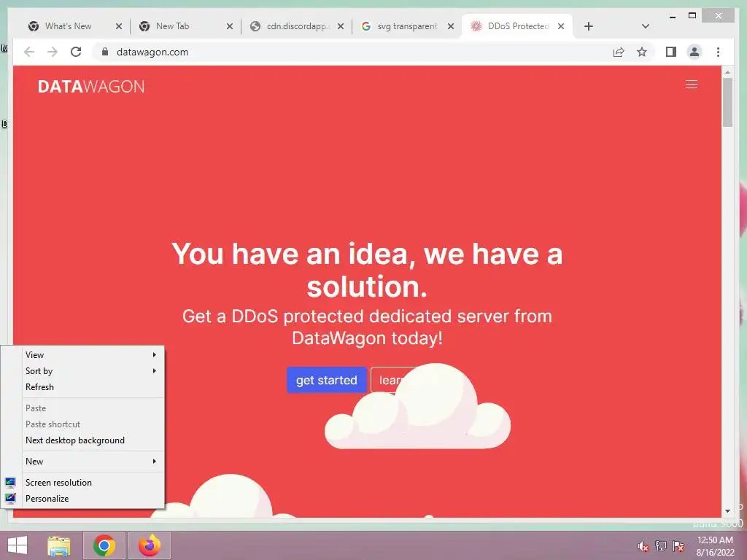Open a new tab with the plus button
This screenshot has width=747, height=560.
[589, 26]
